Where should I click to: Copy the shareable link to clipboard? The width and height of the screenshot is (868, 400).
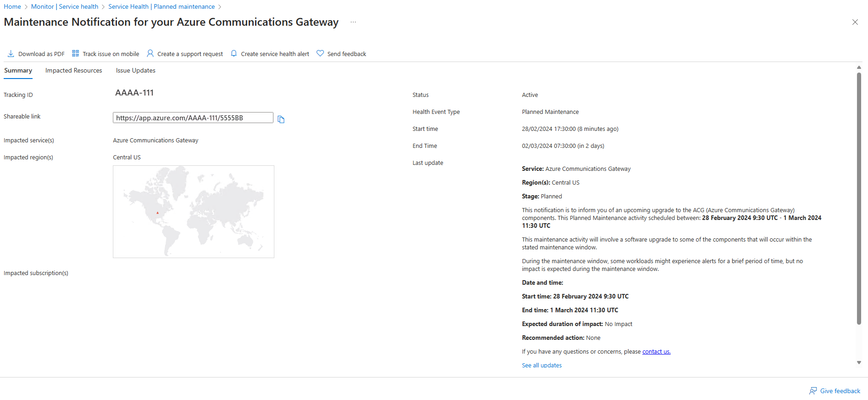281,119
